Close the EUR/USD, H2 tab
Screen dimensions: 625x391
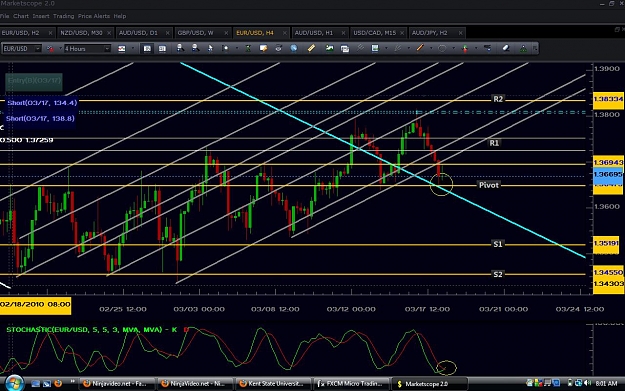coord(50,33)
